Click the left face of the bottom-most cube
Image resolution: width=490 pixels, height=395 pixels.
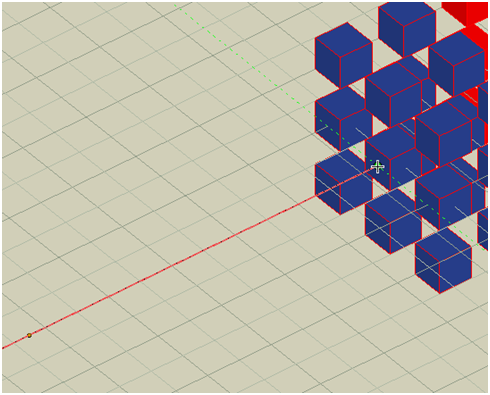[x=427, y=268]
